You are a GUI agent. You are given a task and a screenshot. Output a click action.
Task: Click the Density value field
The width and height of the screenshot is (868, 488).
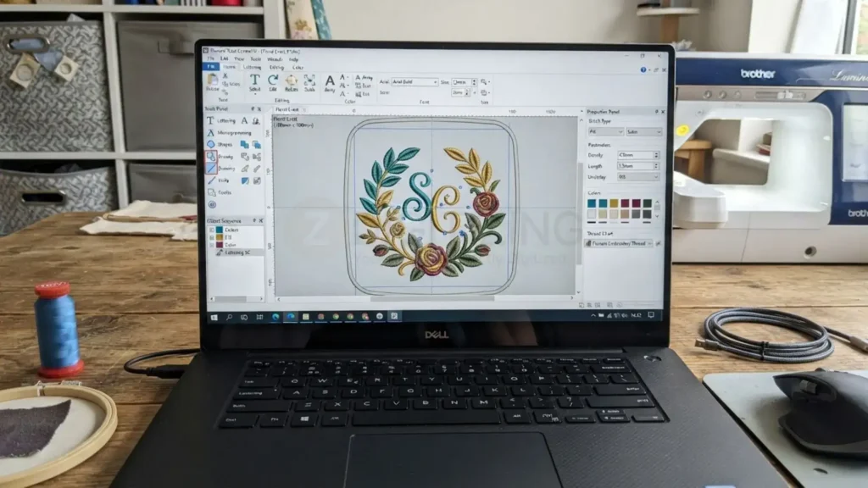(636, 156)
